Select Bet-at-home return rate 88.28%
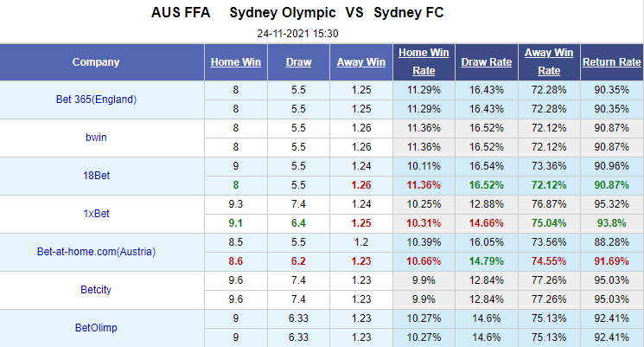 611,242
